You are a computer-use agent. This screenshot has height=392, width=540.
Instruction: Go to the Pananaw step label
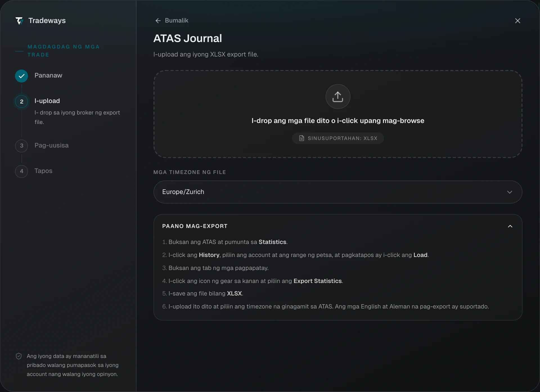(x=48, y=75)
